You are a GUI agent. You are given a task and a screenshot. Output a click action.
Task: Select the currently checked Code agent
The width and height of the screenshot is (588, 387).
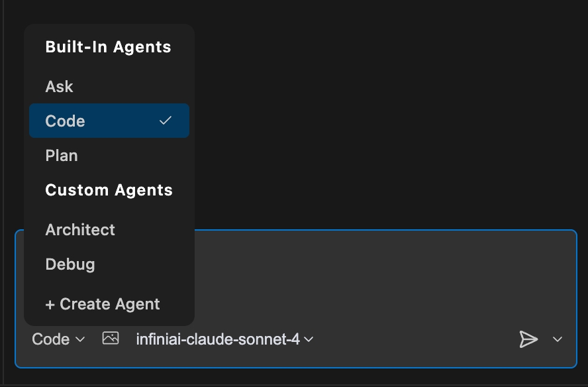pos(66,121)
